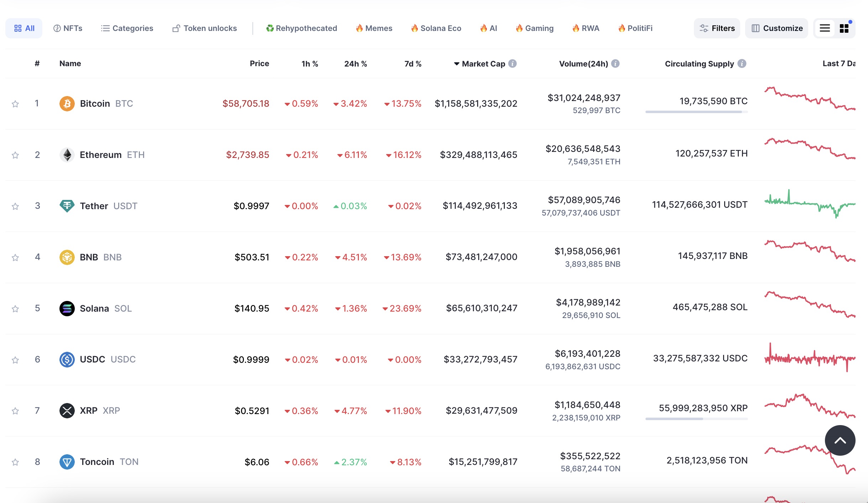Toggle the watchlist star for BNB

coord(15,258)
